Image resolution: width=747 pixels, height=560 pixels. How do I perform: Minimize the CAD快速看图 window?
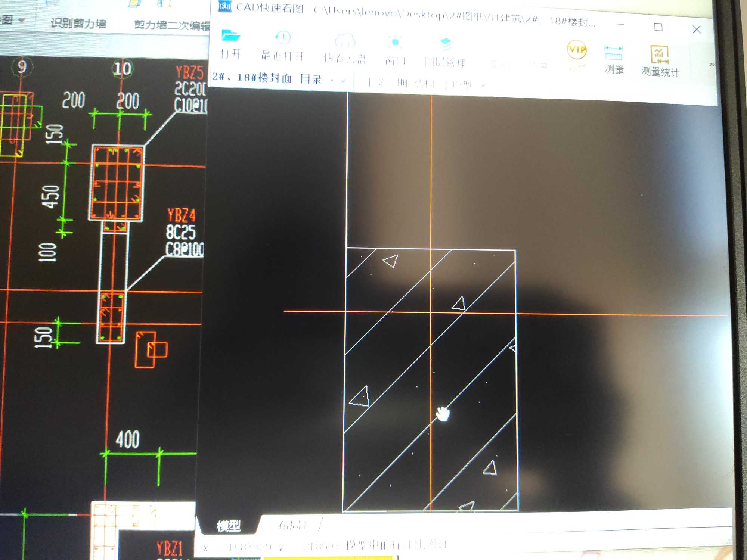[x=620, y=25]
